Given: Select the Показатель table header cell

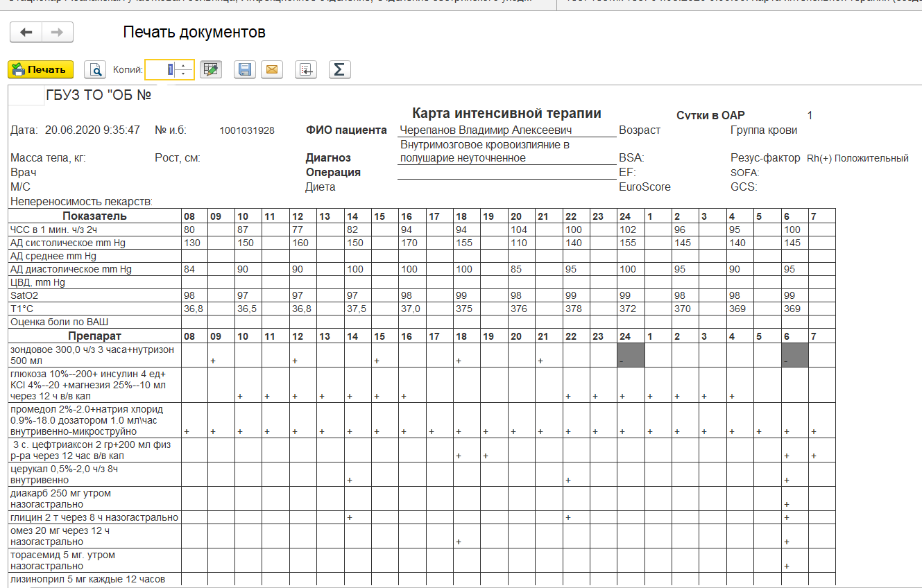Looking at the screenshot, I should pos(94,216).
